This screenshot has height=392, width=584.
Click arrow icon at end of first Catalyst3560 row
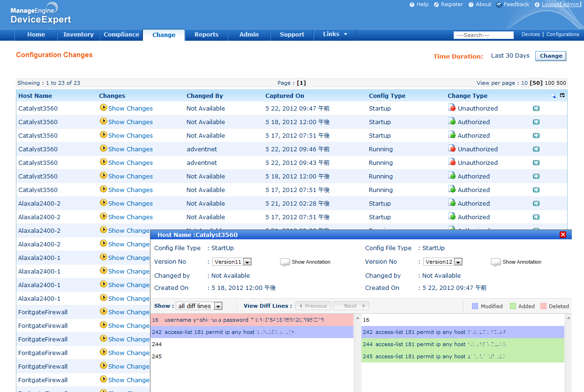tap(536, 109)
